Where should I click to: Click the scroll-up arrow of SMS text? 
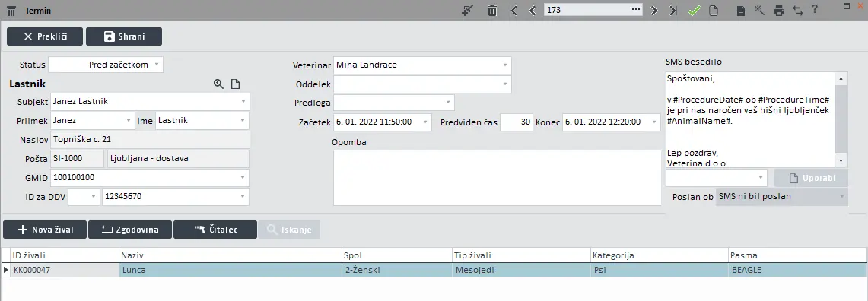pos(841,78)
